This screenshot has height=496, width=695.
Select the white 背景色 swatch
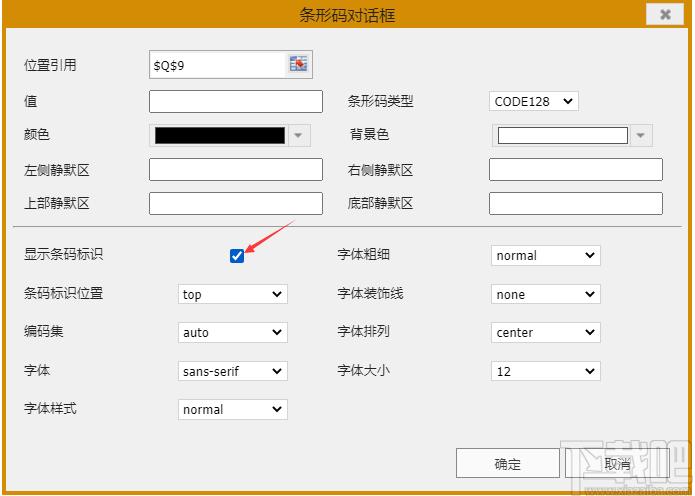(562, 135)
